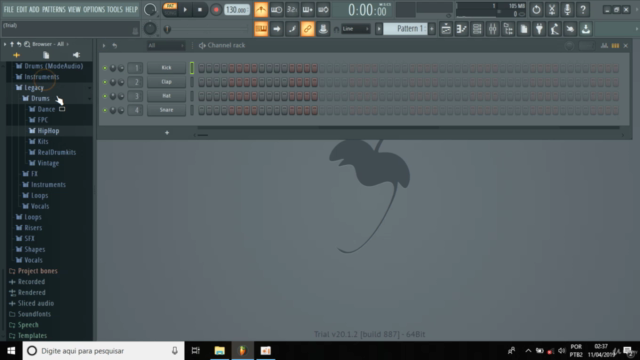Image resolution: width=640 pixels, height=360 pixels.
Task: Click the one-click audio recording icon
Action: click(570, 29)
